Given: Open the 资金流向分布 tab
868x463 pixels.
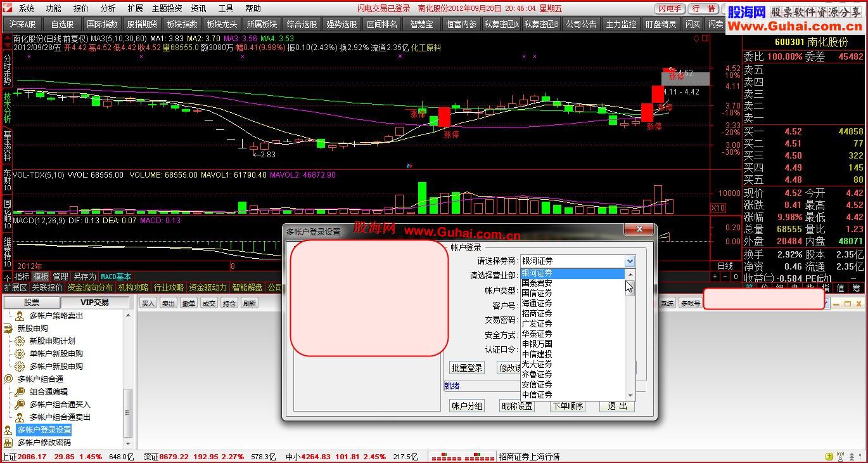Looking at the screenshot, I should click(90, 287).
